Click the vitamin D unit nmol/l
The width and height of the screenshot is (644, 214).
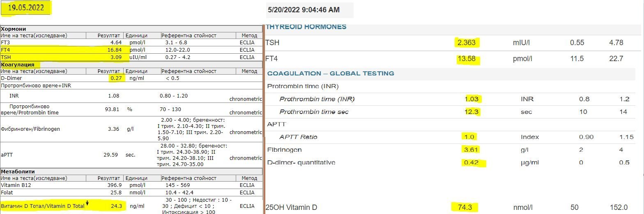point(522,207)
